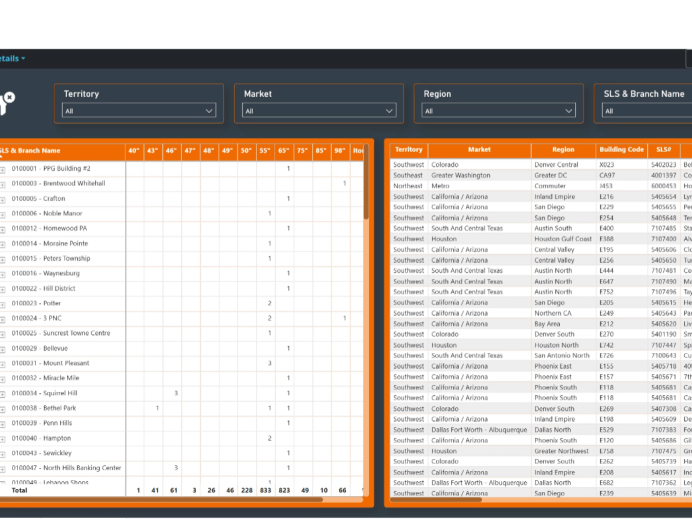The image size is (692, 519).
Task: Expand row 0100001 - PPG Building #2
Action: pyautogui.click(x=3, y=169)
